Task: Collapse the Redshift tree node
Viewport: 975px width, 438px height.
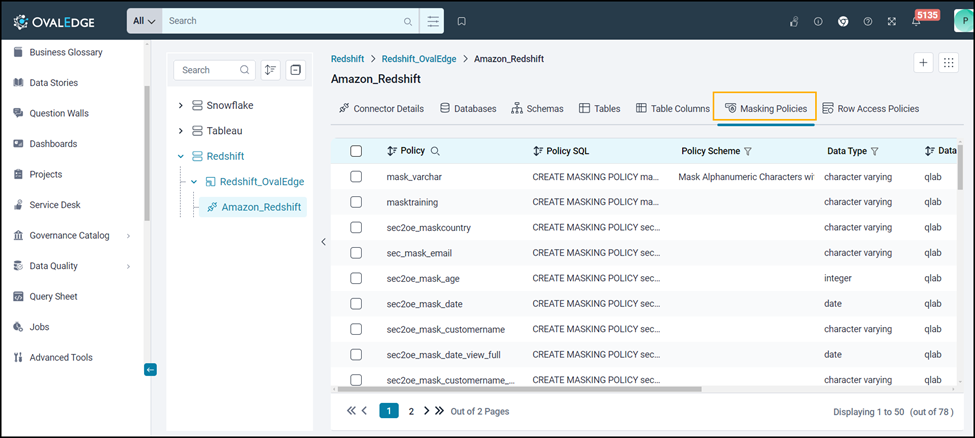Action: tap(181, 156)
